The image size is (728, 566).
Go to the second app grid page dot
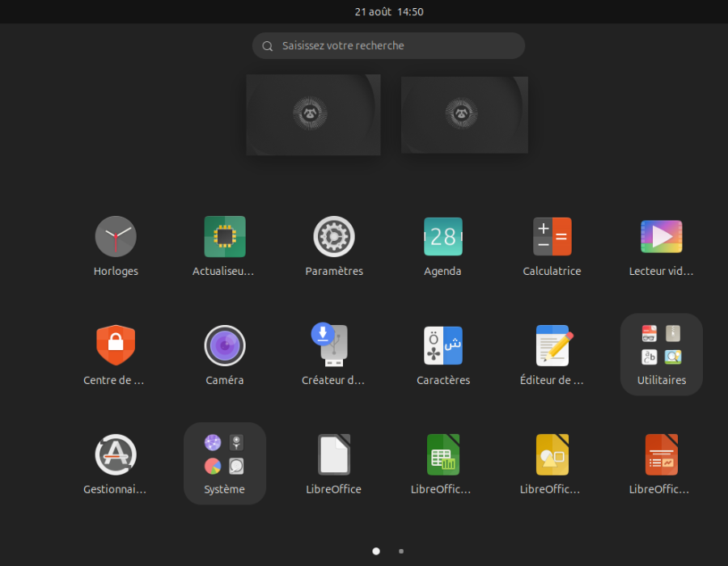(401, 551)
